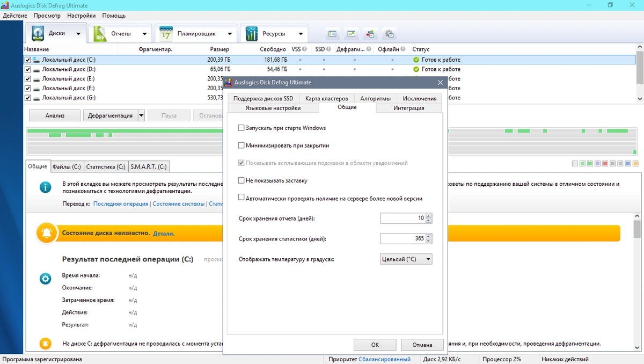
Task: Open the arrow next to Дефрагментация button
Action: tap(141, 115)
